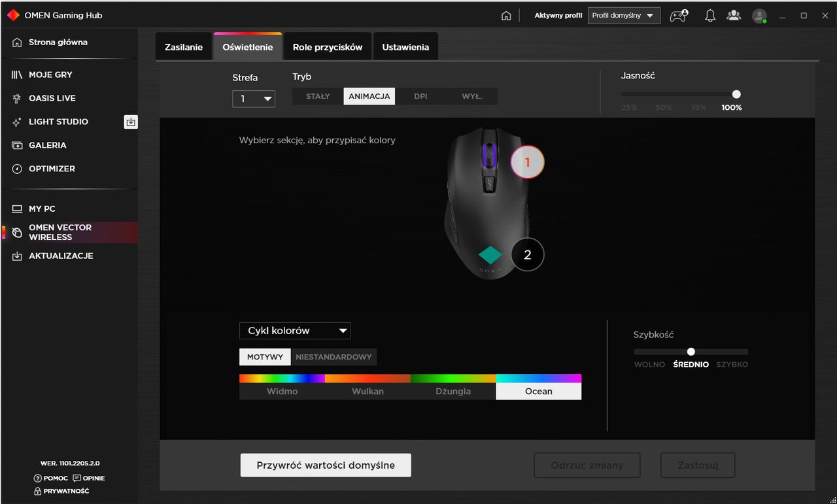Click Przywróć wartości domyślne button

[x=326, y=465]
